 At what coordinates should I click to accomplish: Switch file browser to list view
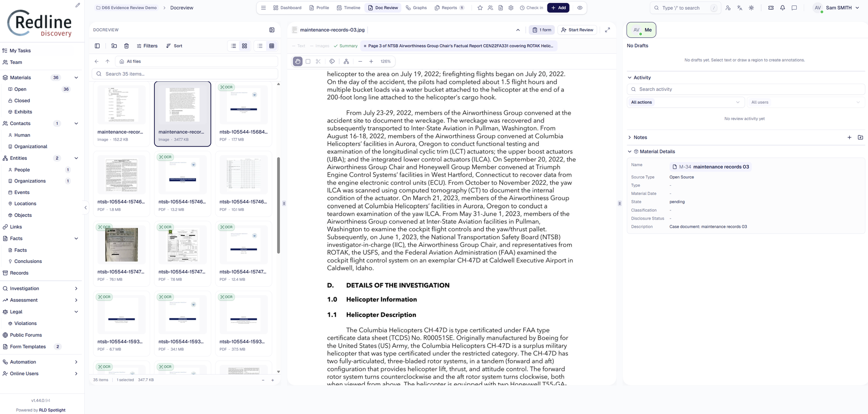[x=234, y=46]
